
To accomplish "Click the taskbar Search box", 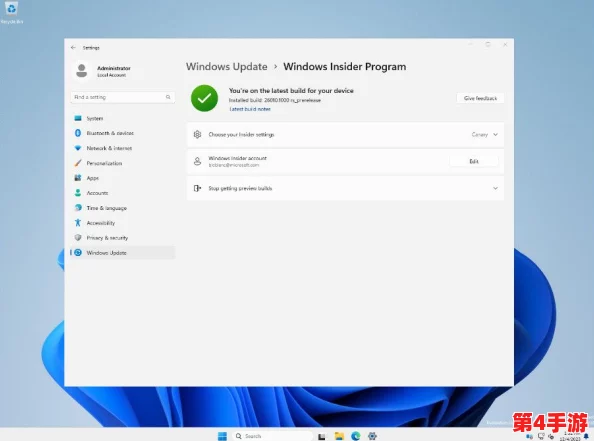I will (x=273, y=436).
